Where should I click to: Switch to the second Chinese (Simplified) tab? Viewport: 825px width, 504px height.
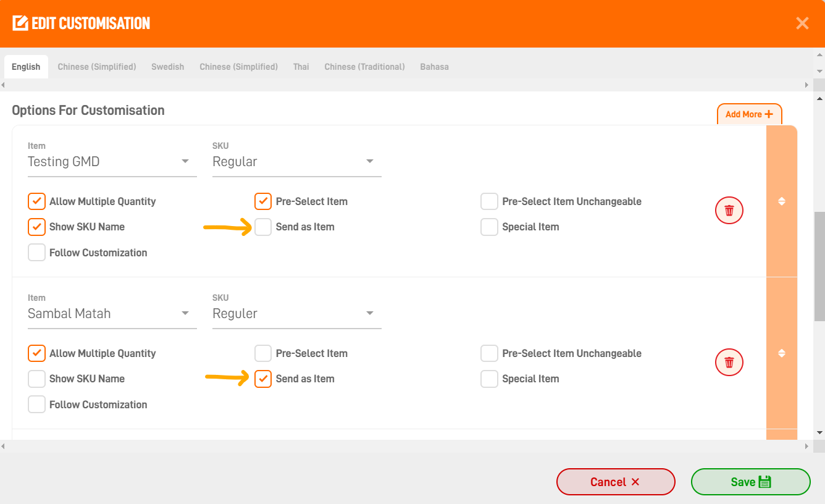[x=238, y=67]
